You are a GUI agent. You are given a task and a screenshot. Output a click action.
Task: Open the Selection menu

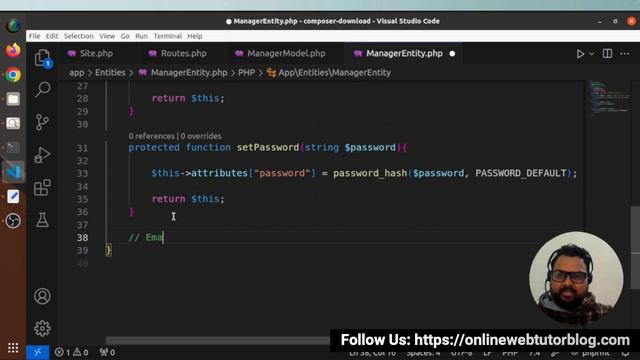tap(78, 36)
